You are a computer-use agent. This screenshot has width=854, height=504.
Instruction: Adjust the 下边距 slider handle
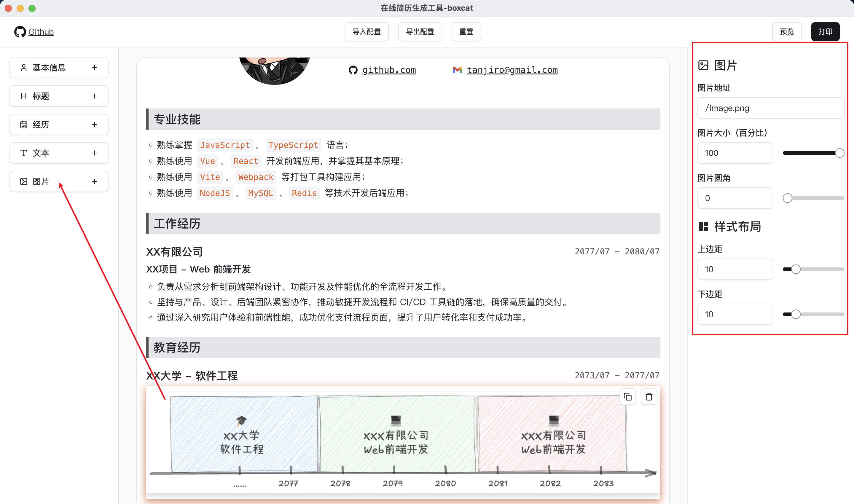[x=796, y=314]
